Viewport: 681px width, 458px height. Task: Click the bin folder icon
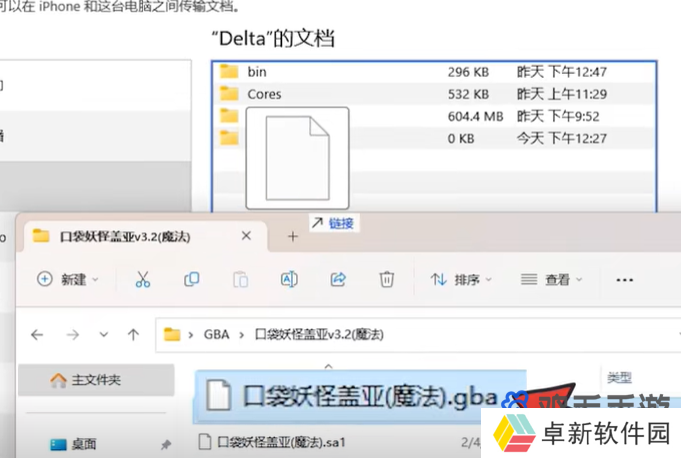click(229, 71)
